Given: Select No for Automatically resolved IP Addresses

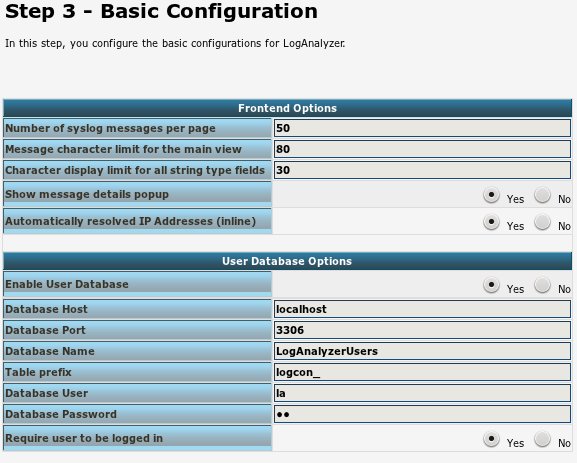Looking at the screenshot, I should [542, 222].
